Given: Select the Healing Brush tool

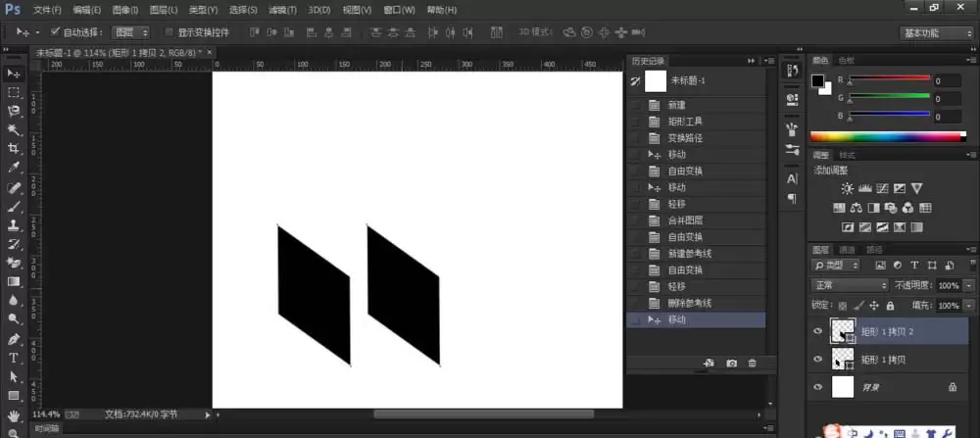Looking at the screenshot, I should (x=13, y=187).
